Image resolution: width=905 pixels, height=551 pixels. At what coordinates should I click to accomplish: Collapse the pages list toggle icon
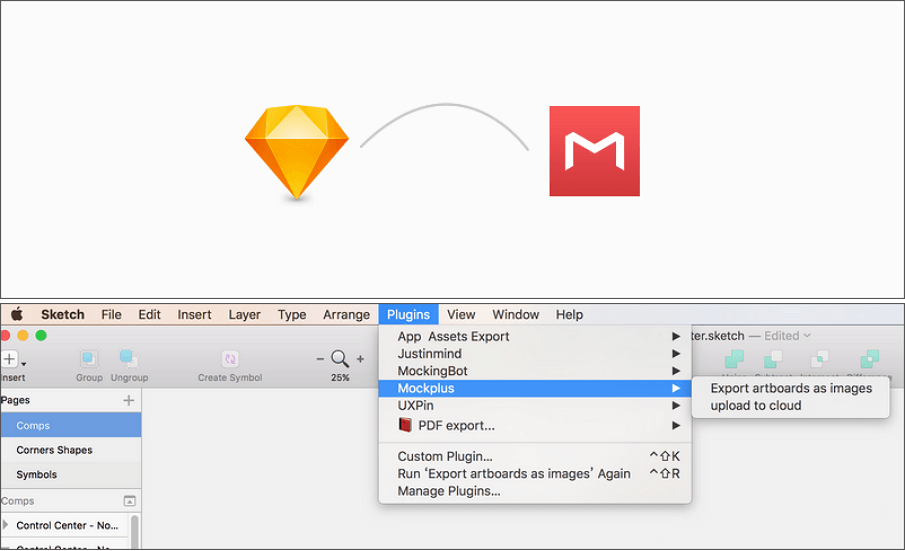(x=130, y=501)
